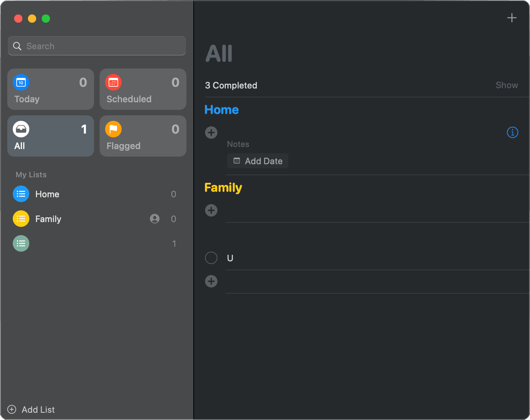Image resolution: width=530 pixels, height=420 pixels.
Task: Show the 3 completed reminders
Action: coord(507,85)
